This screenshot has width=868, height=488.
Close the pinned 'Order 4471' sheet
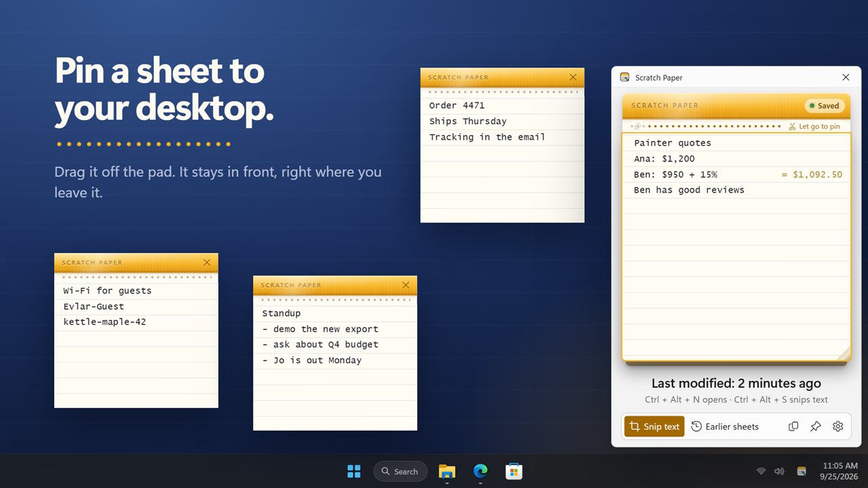click(573, 77)
